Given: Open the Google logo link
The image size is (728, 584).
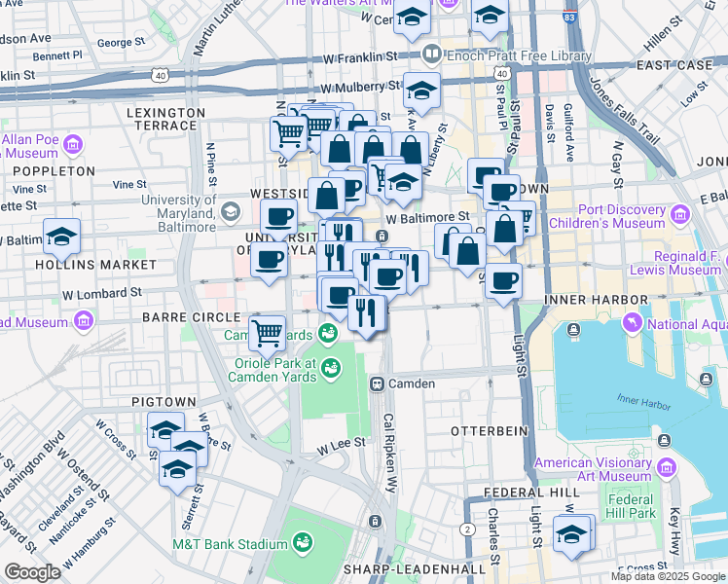Looking at the screenshot, I should pyautogui.click(x=32, y=572).
